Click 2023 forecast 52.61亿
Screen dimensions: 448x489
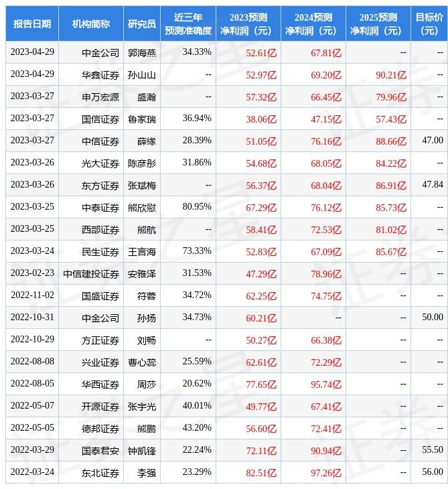[261, 53]
